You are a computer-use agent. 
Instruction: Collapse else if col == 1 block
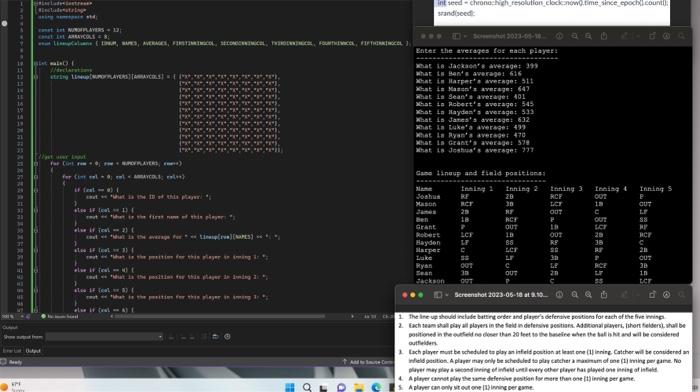[36, 210]
